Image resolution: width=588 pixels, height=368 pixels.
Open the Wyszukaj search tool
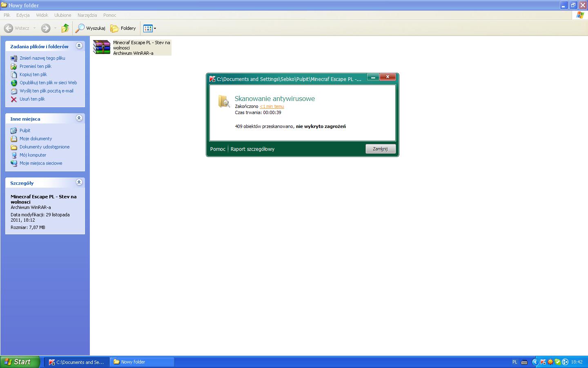coord(90,28)
